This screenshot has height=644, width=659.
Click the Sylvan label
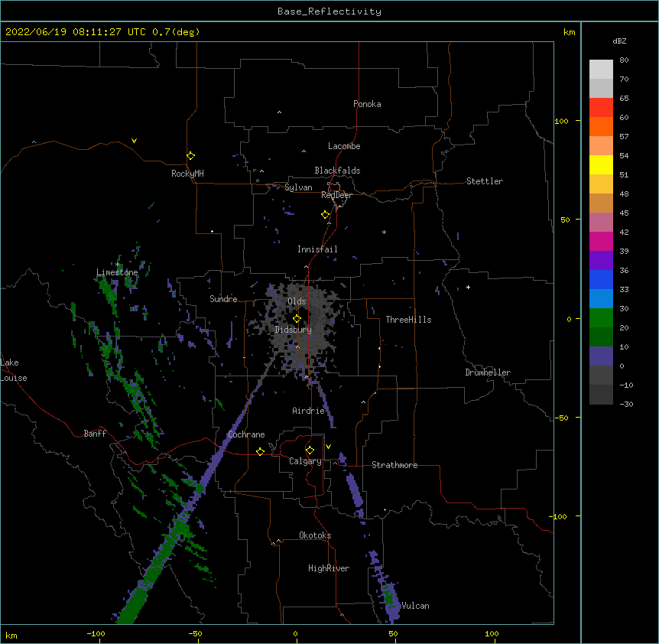(x=298, y=187)
